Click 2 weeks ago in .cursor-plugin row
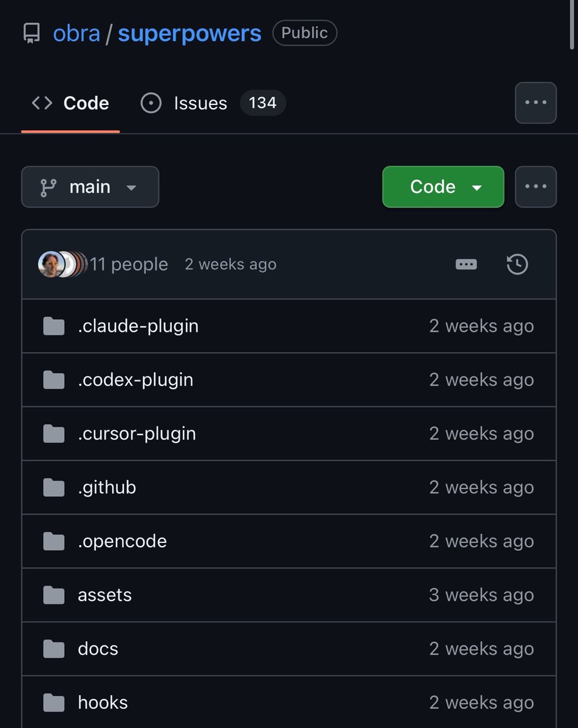Image resolution: width=578 pixels, height=728 pixels. [481, 434]
